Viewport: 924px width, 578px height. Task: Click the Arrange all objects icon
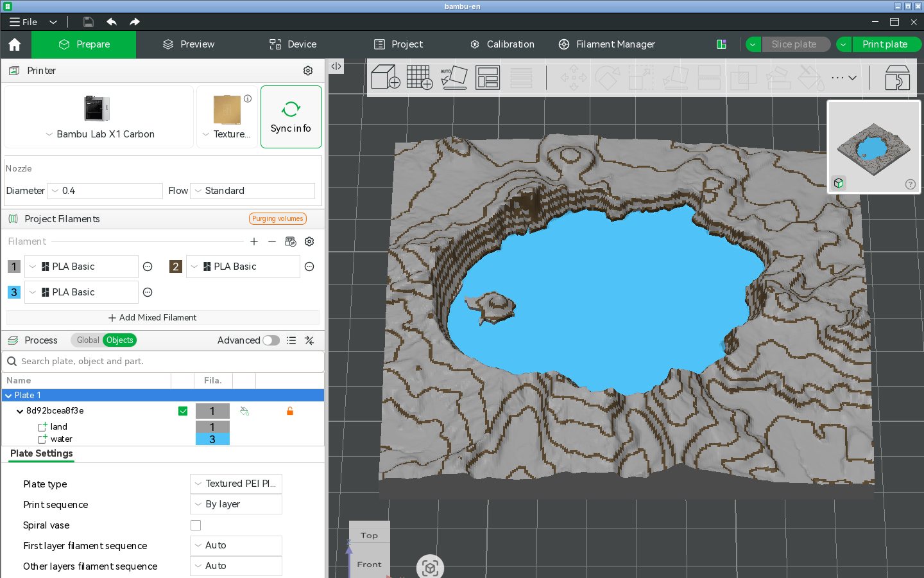[x=488, y=78]
